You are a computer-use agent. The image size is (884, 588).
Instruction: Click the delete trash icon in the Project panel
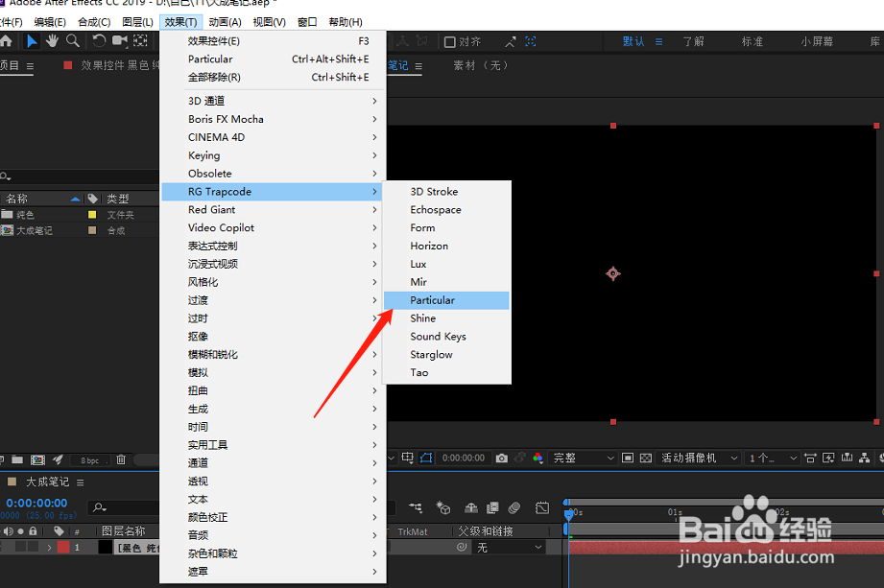[x=121, y=459]
